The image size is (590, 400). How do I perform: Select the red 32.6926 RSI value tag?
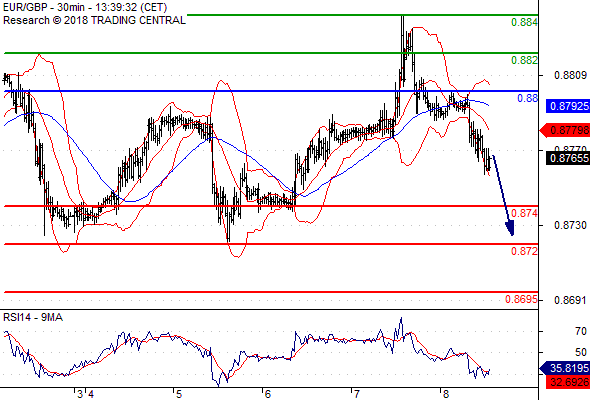[x=568, y=382]
